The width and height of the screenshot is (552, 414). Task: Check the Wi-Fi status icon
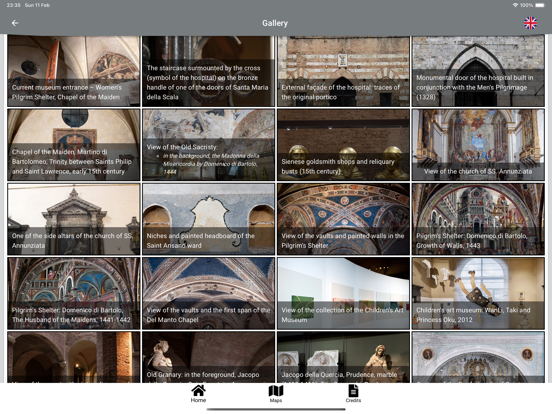(x=515, y=5)
